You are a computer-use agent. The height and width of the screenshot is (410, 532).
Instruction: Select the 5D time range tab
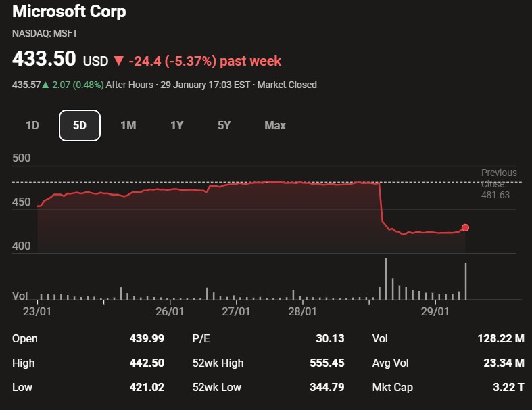coord(80,125)
